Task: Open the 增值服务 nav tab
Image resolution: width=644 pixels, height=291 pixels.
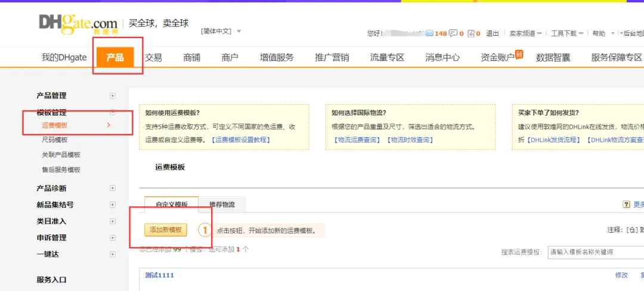Action: (277, 57)
